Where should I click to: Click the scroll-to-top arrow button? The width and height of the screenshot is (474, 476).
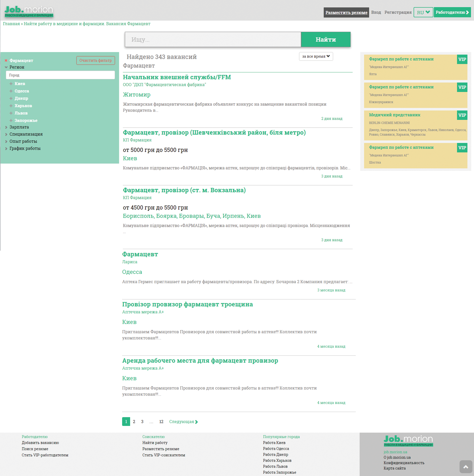click(465, 467)
